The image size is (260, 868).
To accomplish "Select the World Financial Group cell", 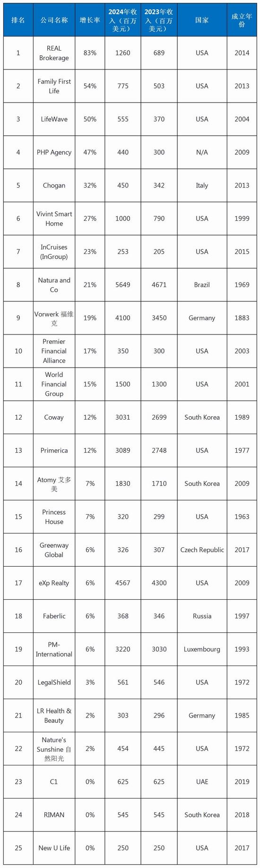I will tap(54, 384).
